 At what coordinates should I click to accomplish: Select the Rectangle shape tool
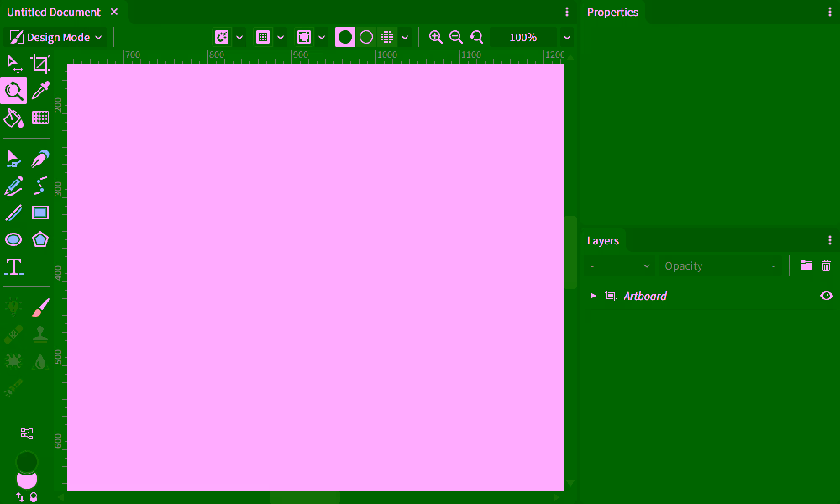[x=40, y=213]
